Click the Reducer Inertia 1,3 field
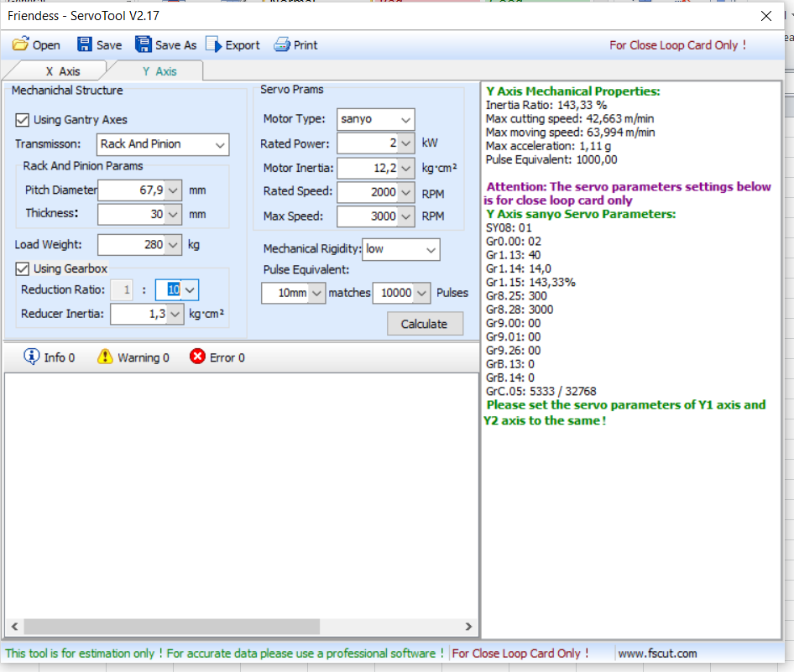The width and height of the screenshot is (794, 672). (x=139, y=314)
